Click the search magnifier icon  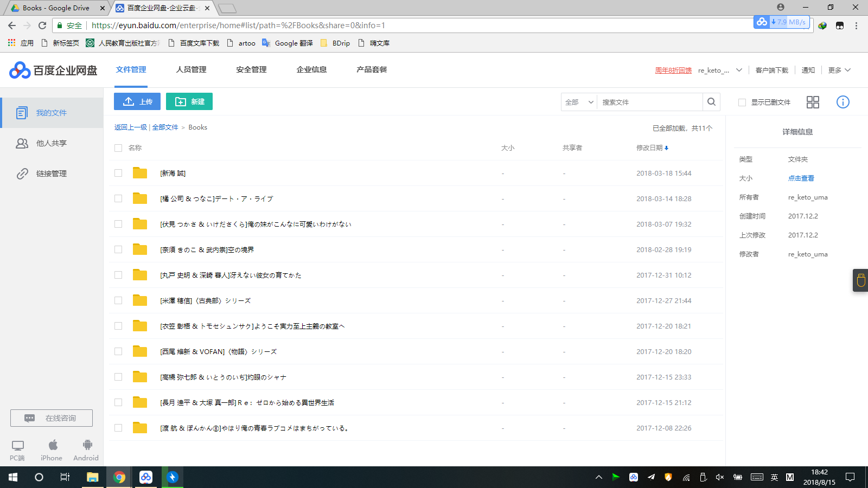pos(711,102)
